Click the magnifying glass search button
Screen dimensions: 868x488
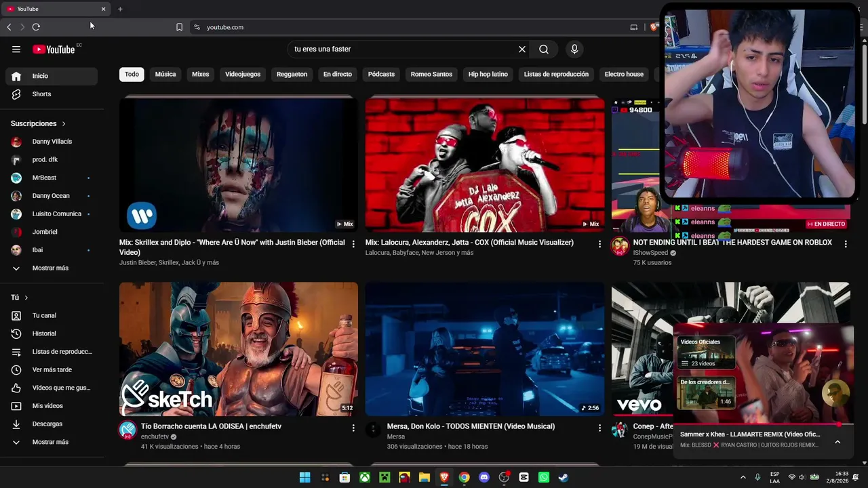544,49
